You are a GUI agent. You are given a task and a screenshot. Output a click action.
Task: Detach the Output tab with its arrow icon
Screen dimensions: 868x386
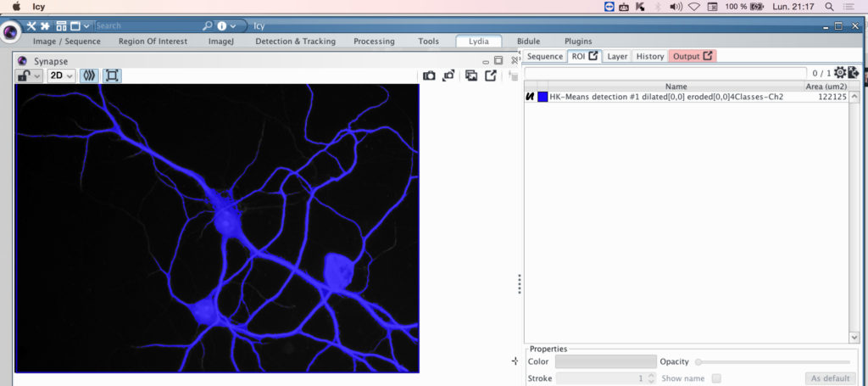pos(708,56)
